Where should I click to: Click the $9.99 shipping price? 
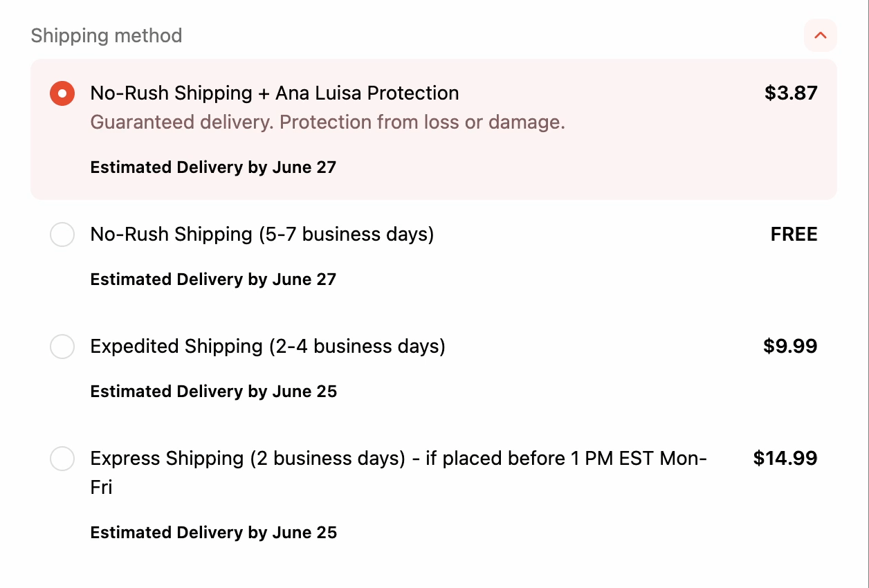pos(789,347)
